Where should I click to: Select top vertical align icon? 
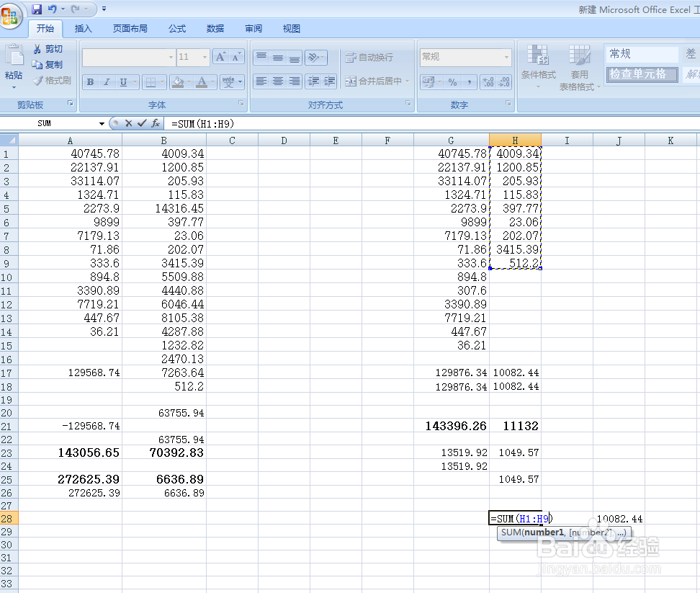tap(261, 58)
